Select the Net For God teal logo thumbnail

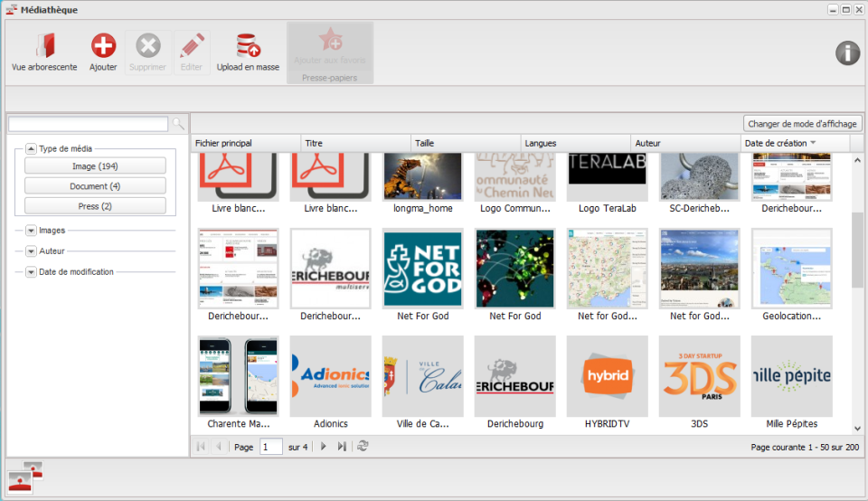(423, 269)
